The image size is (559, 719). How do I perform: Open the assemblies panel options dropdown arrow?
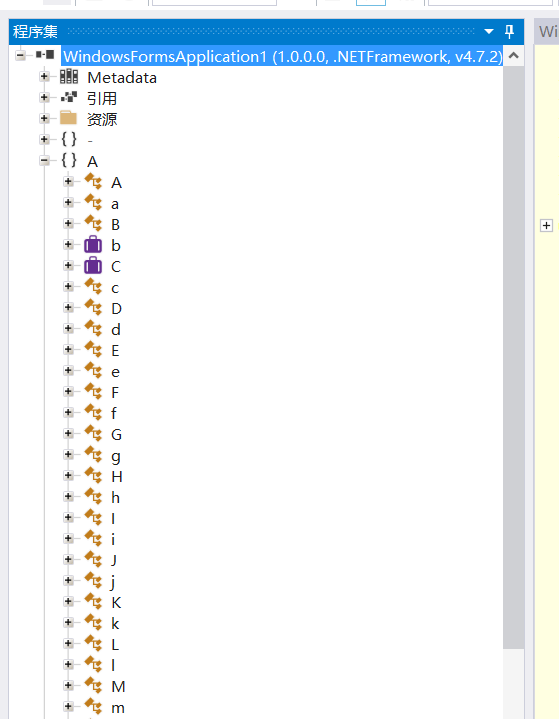[489, 32]
